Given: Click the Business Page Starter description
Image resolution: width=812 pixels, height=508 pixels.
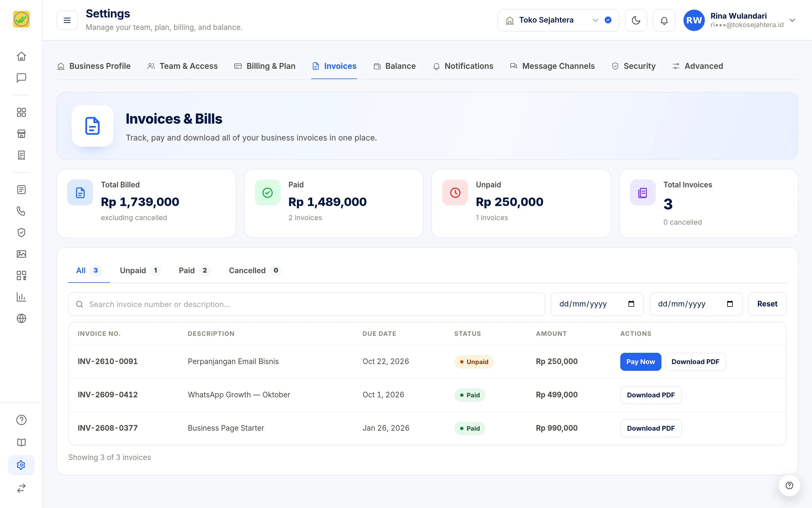Looking at the screenshot, I should 226,428.
